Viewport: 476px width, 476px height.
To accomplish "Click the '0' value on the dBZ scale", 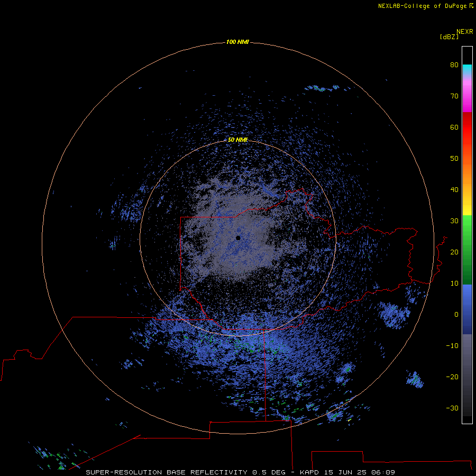I will [x=456, y=315].
